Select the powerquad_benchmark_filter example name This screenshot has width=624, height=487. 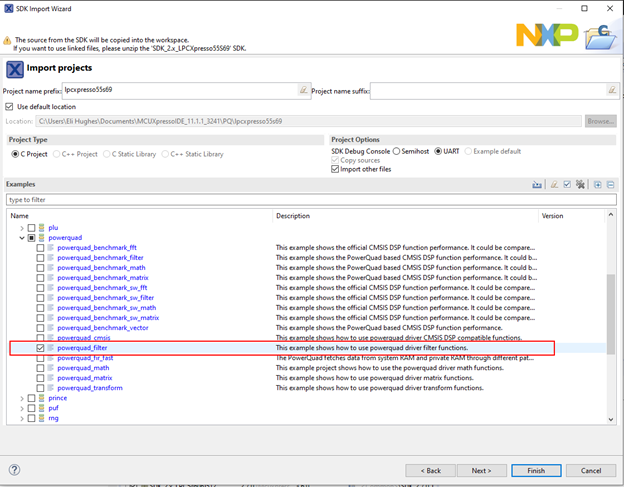tap(100, 258)
